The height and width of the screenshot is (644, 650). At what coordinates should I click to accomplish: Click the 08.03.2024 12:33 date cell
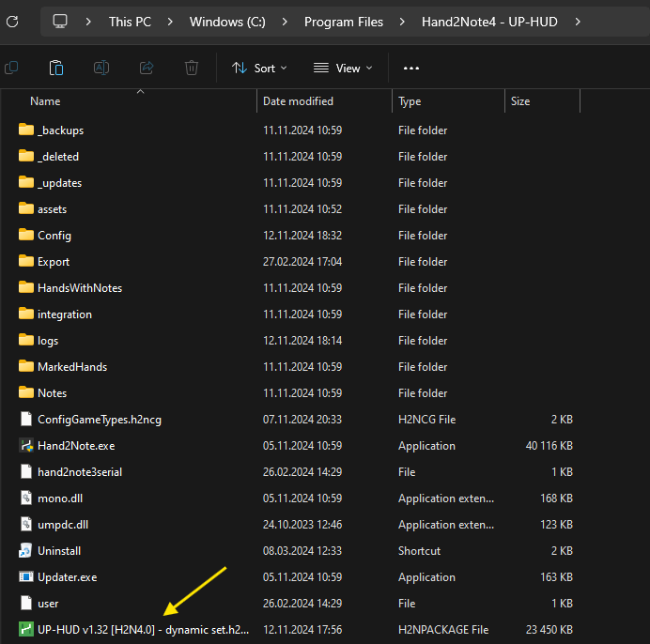coord(302,551)
